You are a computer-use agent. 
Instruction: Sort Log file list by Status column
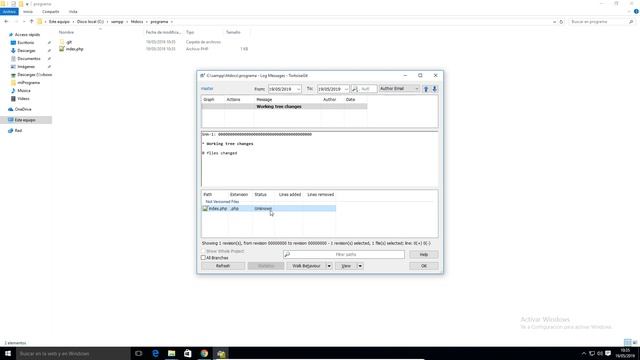point(260,195)
